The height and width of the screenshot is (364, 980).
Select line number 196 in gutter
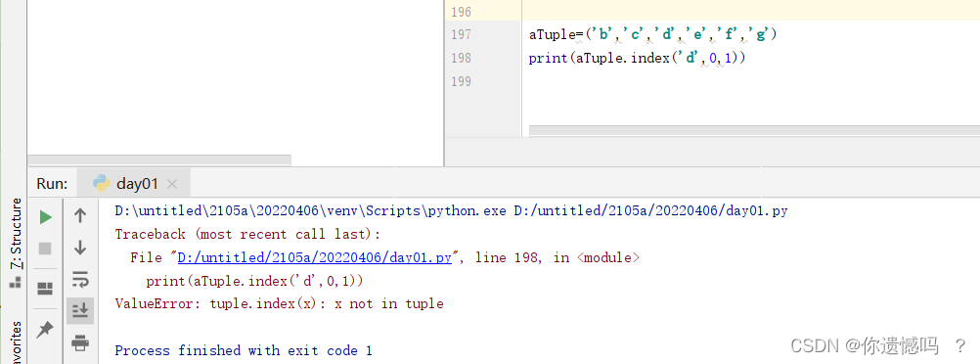[461, 12]
